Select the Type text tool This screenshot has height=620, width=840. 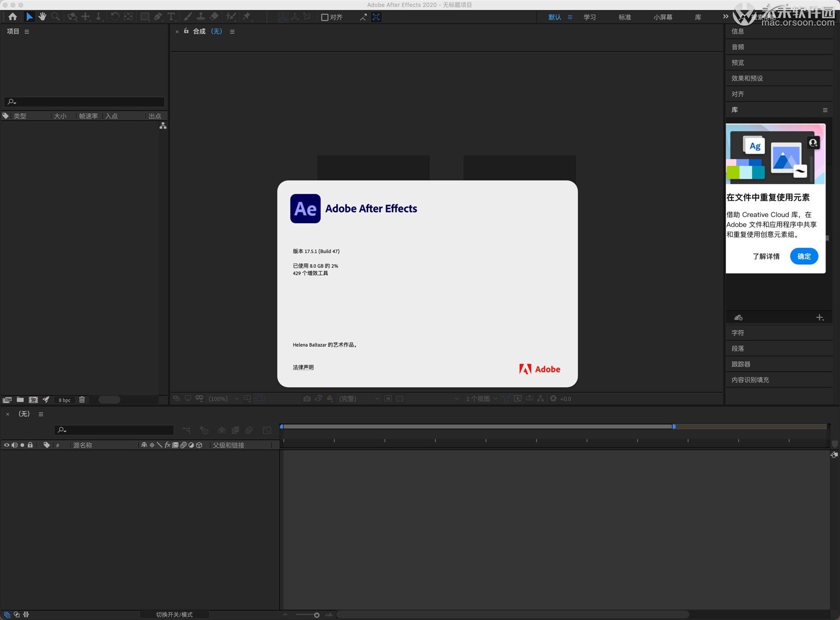click(x=171, y=17)
